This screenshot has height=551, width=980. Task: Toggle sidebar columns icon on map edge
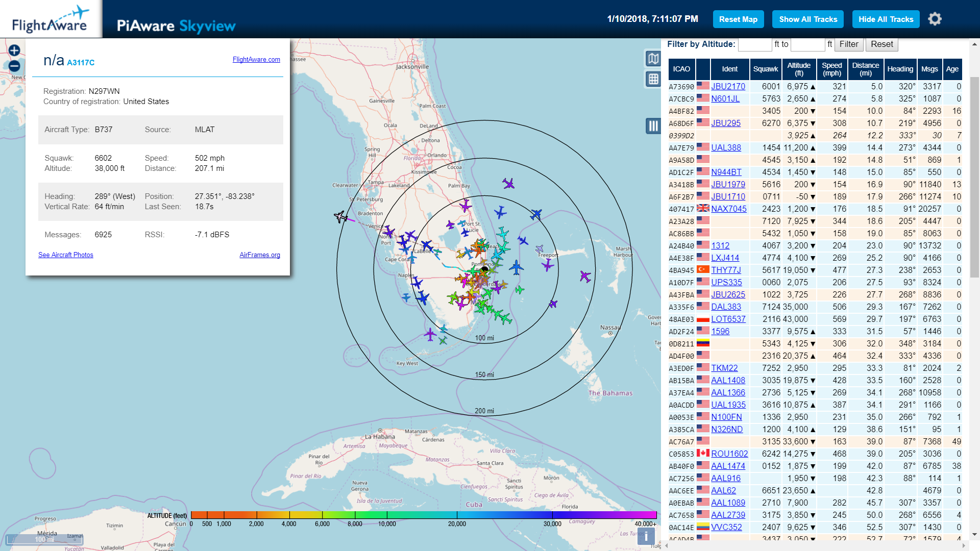pyautogui.click(x=653, y=126)
